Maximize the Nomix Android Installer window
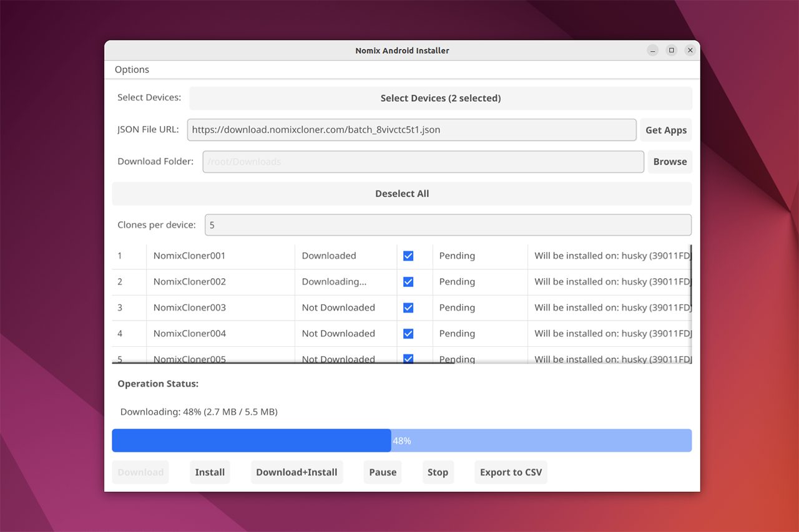Screen dimensions: 799x532 pyautogui.click(x=672, y=51)
